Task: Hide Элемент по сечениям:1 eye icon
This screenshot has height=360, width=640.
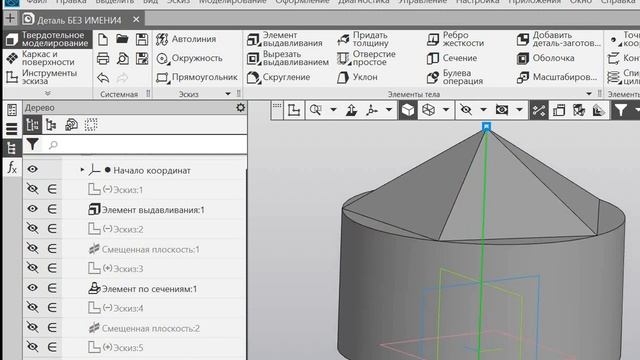Action: (33, 287)
